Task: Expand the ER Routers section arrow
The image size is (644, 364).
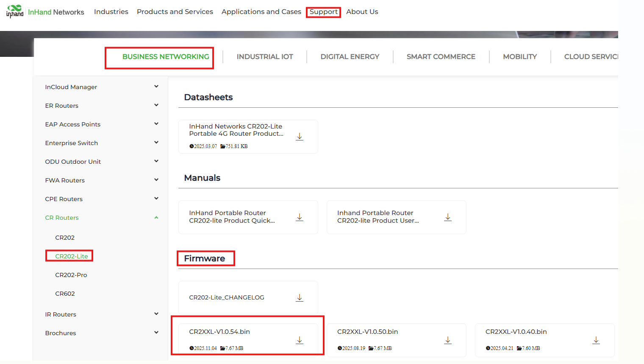Action: click(156, 105)
